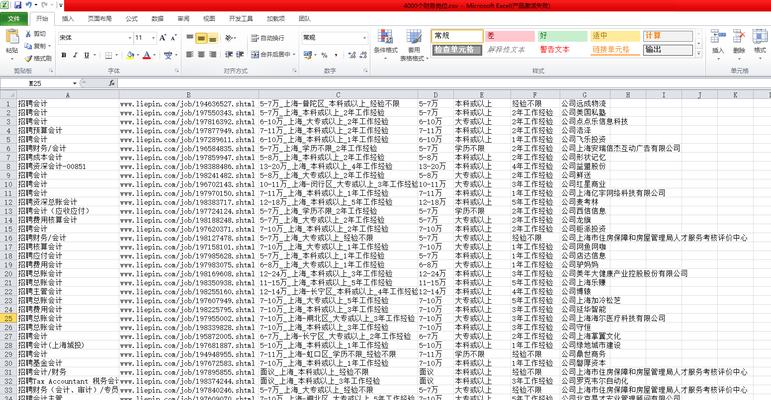
Task: Select the column C header
Action: (338, 94)
